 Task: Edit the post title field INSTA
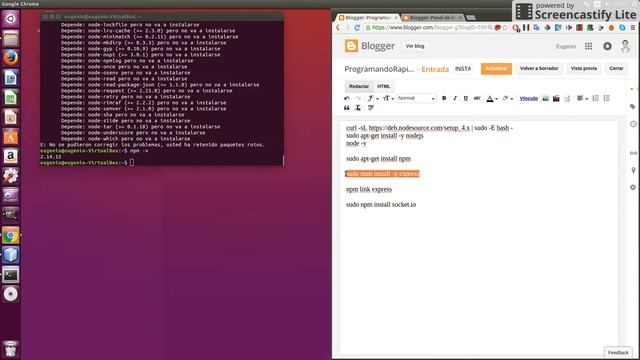[464, 69]
